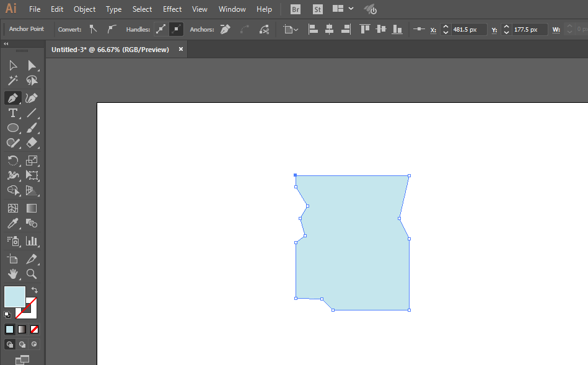Open the Select menu
The width and height of the screenshot is (588, 365).
tap(142, 9)
